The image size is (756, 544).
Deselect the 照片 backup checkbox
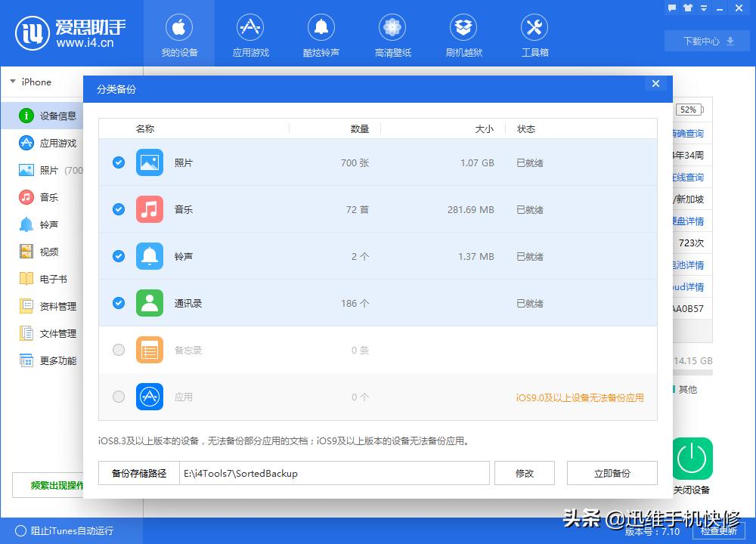click(x=118, y=162)
